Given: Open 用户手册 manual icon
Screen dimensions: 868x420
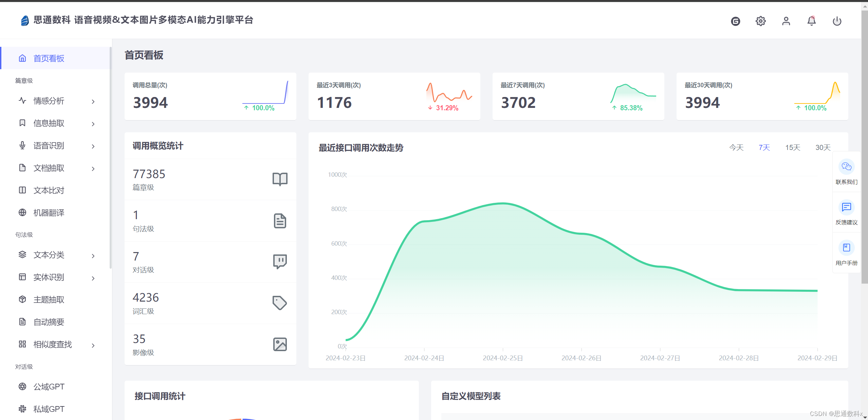Looking at the screenshot, I should (847, 248).
